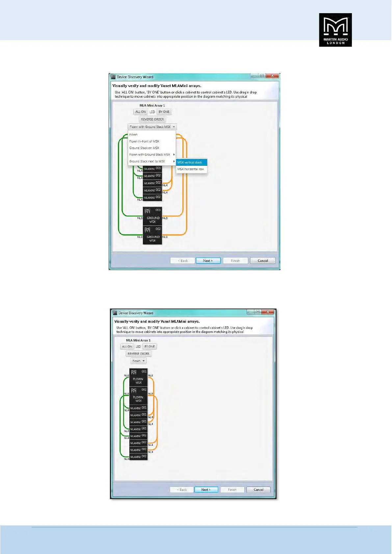This screenshot has width=392, height=554.
Task: Click Next in the lower wizard
Action: pos(206,490)
